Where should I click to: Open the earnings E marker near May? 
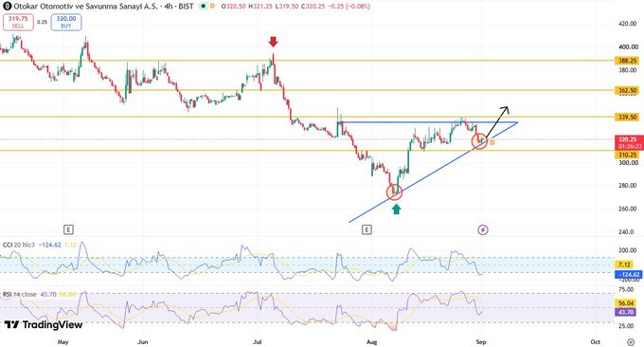click(68, 229)
